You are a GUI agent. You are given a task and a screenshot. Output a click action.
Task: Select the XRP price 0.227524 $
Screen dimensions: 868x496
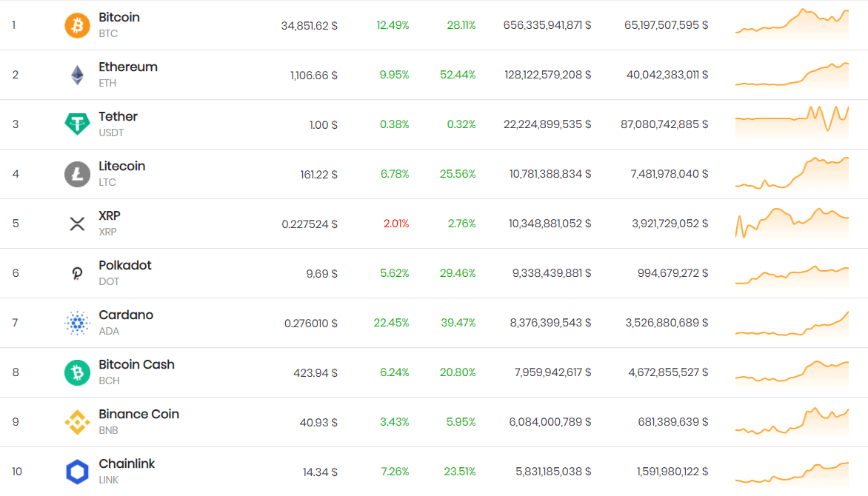point(310,224)
